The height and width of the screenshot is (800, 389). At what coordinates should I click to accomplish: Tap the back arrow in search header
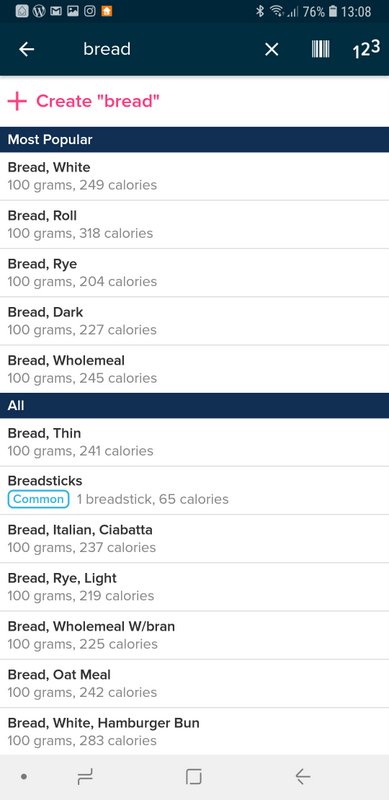pyautogui.click(x=27, y=49)
